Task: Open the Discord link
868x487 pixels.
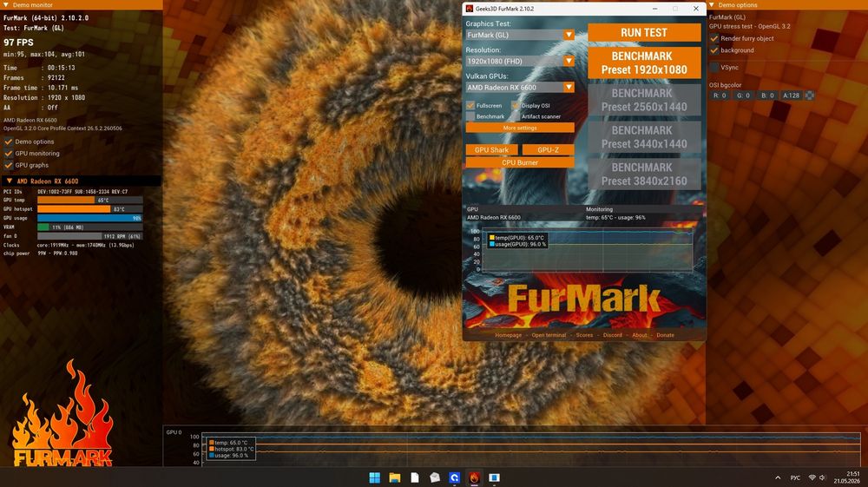Action: 612,335
